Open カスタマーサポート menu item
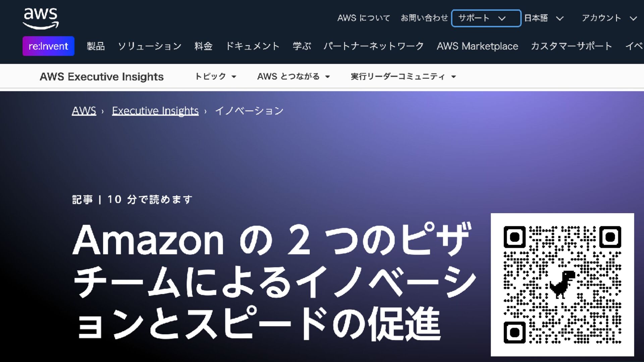644x362 pixels. pos(572,46)
